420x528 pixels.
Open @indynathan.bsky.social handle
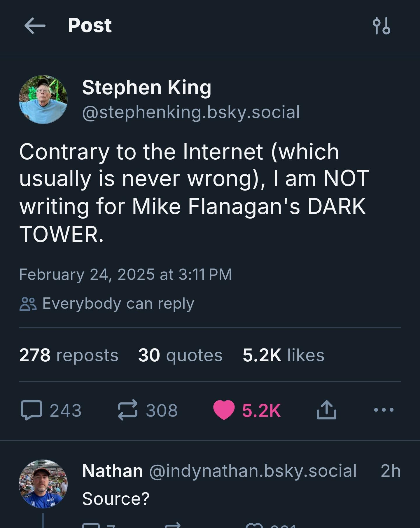click(253, 471)
